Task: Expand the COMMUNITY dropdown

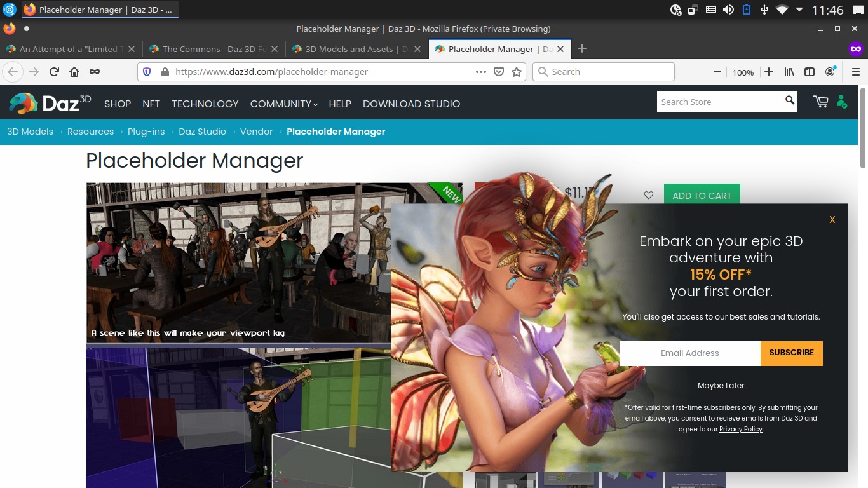Action: (x=284, y=104)
